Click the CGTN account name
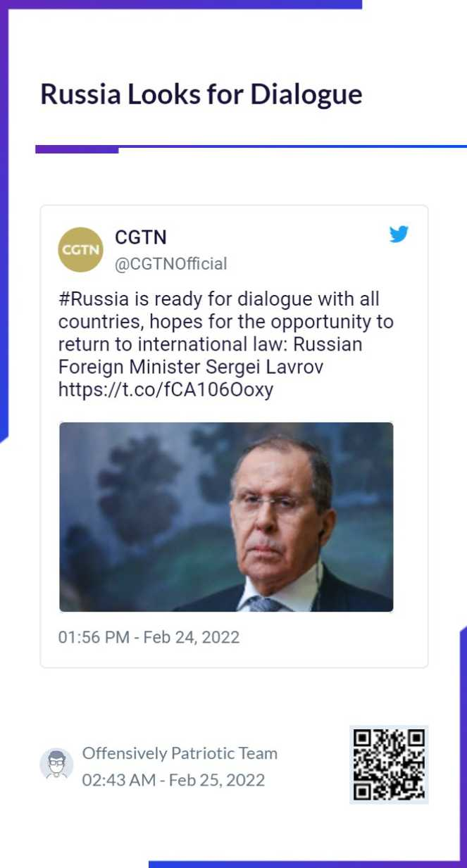 141,237
